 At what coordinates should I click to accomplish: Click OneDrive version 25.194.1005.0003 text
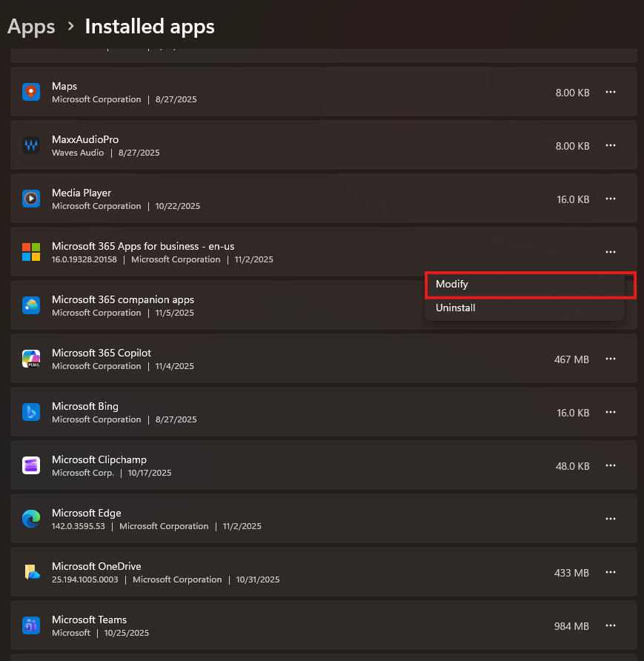pyautogui.click(x=85, y=579)
